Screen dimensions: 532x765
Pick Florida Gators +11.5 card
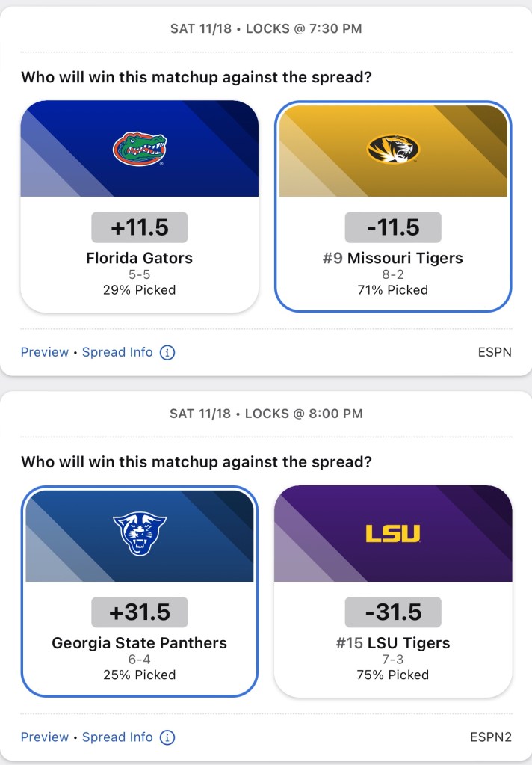click(140, 258)
